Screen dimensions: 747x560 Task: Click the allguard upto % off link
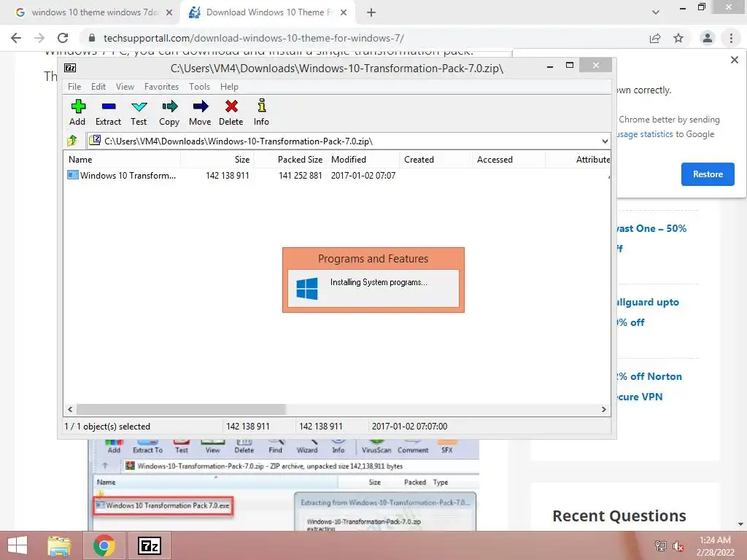pyautogui.click(x=648, y=312)
